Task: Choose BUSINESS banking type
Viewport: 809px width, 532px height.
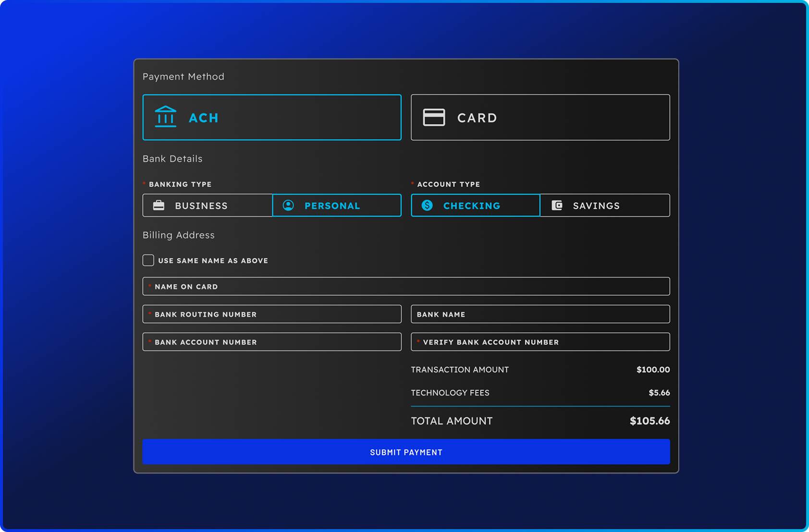Action: tap(208, 206)
